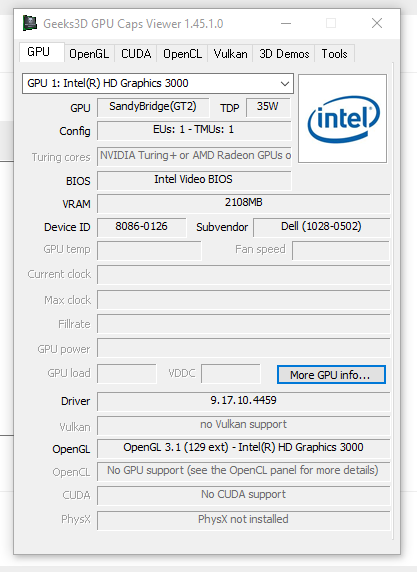
Task: Click the 'no Vulkan support' field
Action: pos(243,425)
